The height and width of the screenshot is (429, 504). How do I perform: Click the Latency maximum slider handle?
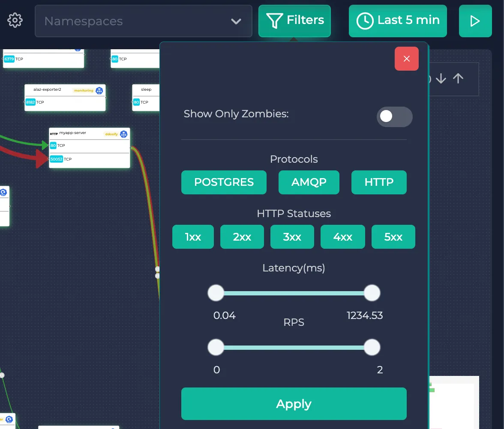click(x=372, y=293)
